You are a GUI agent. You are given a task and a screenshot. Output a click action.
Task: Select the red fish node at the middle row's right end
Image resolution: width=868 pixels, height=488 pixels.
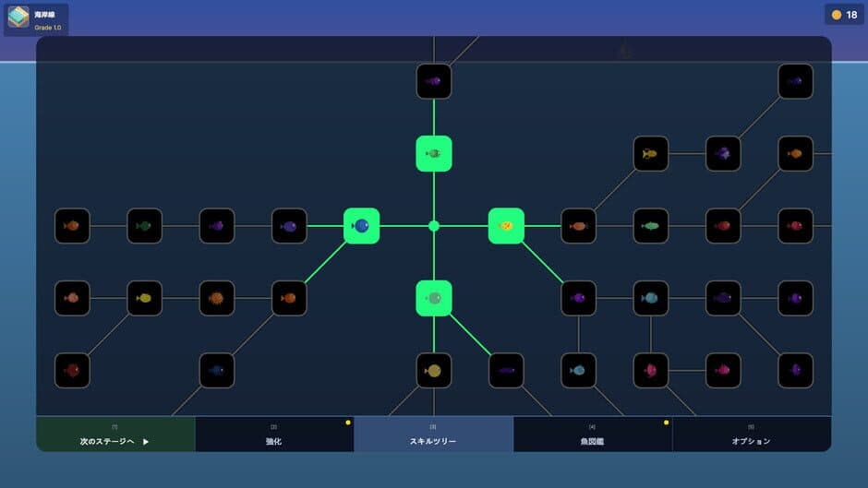click(x=795, y=226)
